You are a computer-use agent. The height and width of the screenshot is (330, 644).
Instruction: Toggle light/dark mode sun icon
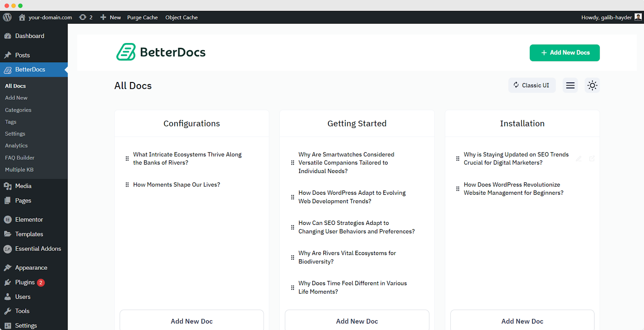point(592,85)
